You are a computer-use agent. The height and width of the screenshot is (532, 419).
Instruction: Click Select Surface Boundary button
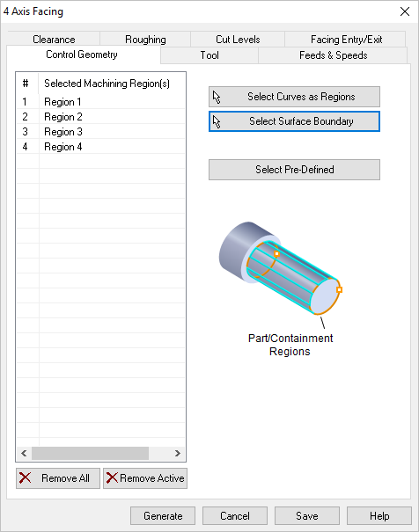tap(294, 121)
